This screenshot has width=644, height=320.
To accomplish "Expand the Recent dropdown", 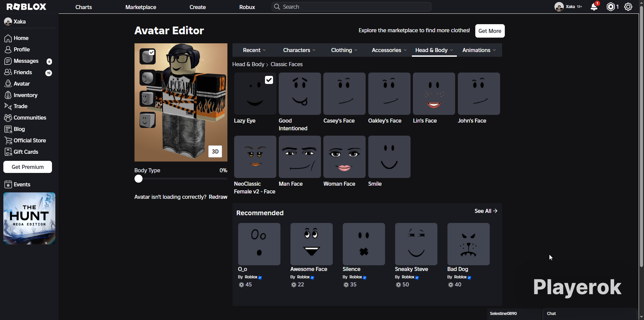I will coord(255,50).
